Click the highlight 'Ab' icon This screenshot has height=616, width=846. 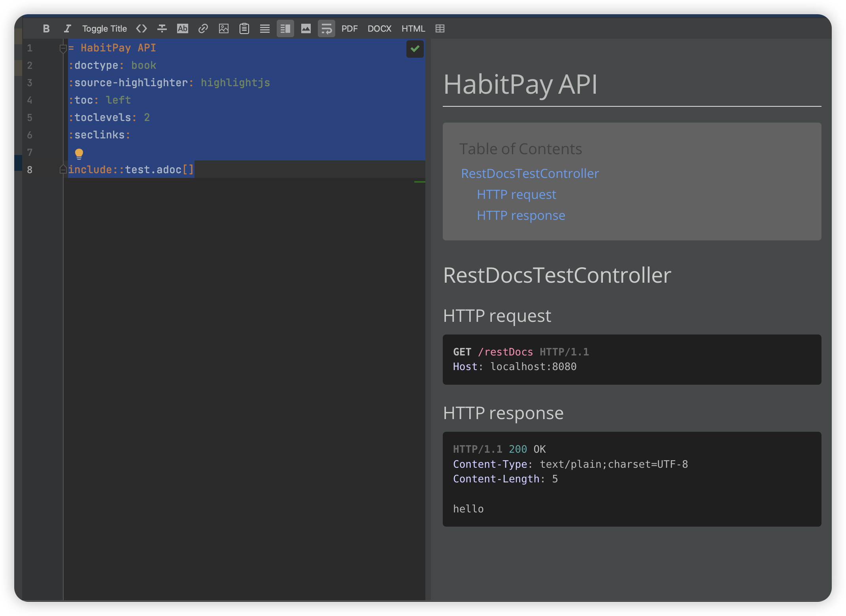pyautogui.click(x=182, y=28)
